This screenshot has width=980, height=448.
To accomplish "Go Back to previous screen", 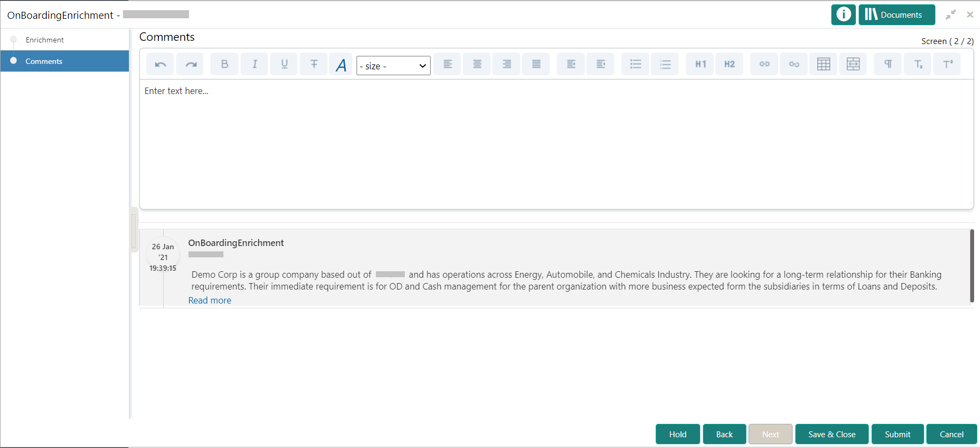I will point(724,434).
